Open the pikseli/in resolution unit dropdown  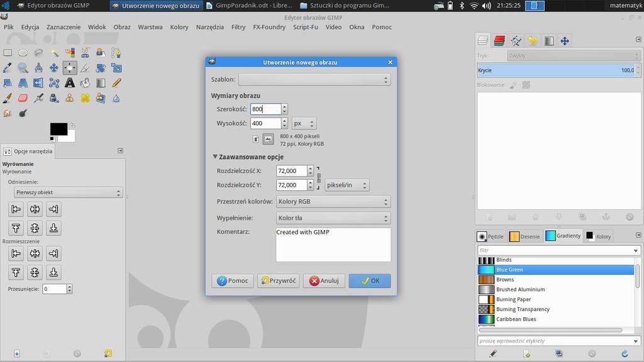click(x=347, y=185)
